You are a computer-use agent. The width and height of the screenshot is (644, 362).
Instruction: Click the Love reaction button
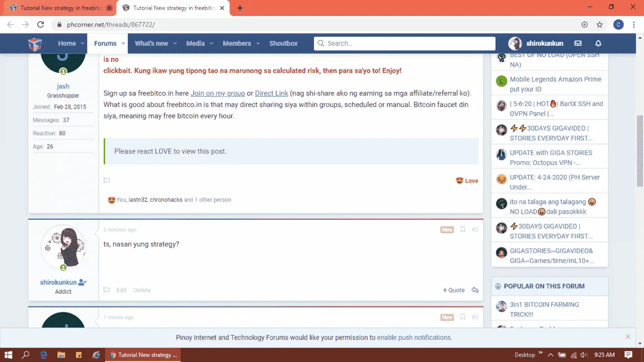(x=467, y=180)
